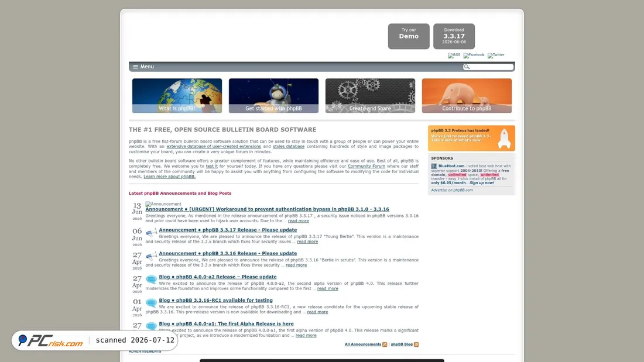Viewport: 644px width, 362px height.
Task: Open the phpBB 3.3 Proteus rocket banner
Action: click(x=471, y=139)
